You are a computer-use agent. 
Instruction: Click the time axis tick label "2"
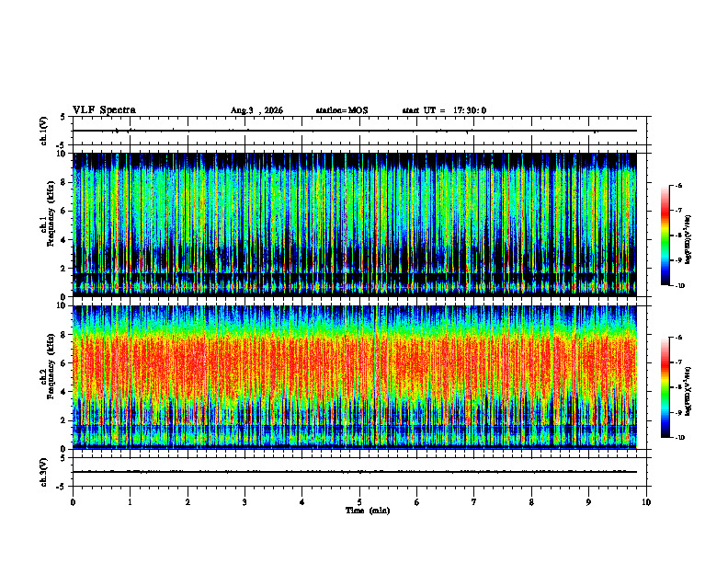coord(188,502)
